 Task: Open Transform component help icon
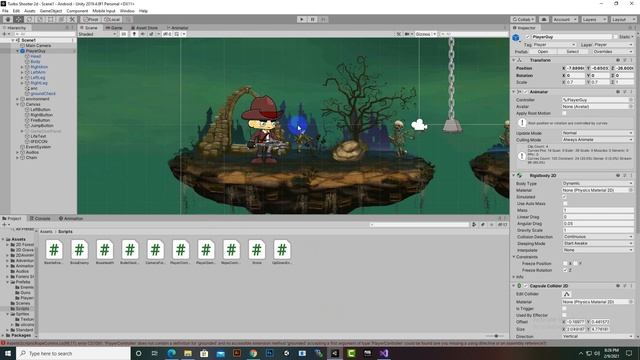coord(618,60)
